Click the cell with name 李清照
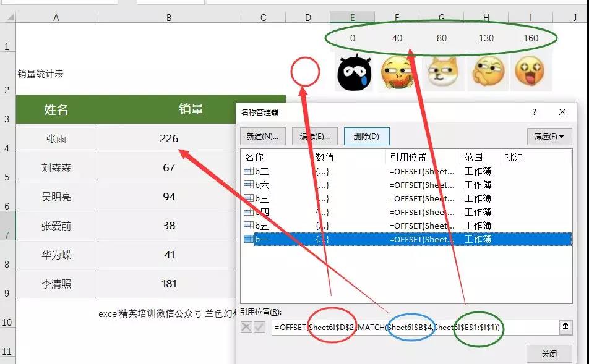The height and width of the screenshot is (364, 589). click(x=56, y=284)
